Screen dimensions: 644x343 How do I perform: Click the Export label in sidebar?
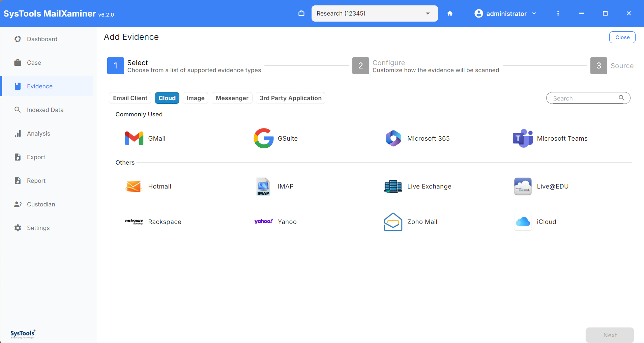click(36, 157)
